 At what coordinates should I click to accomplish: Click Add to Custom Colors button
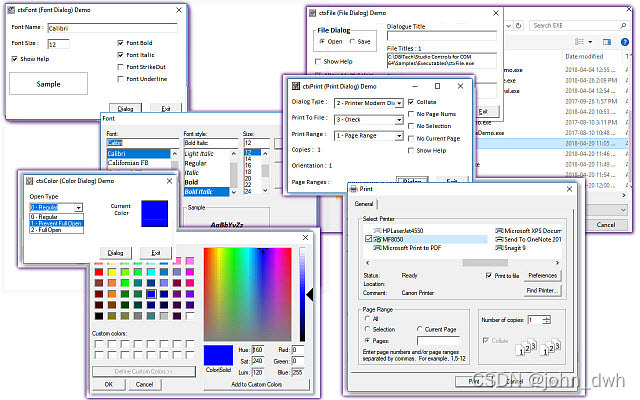point(256,384)
